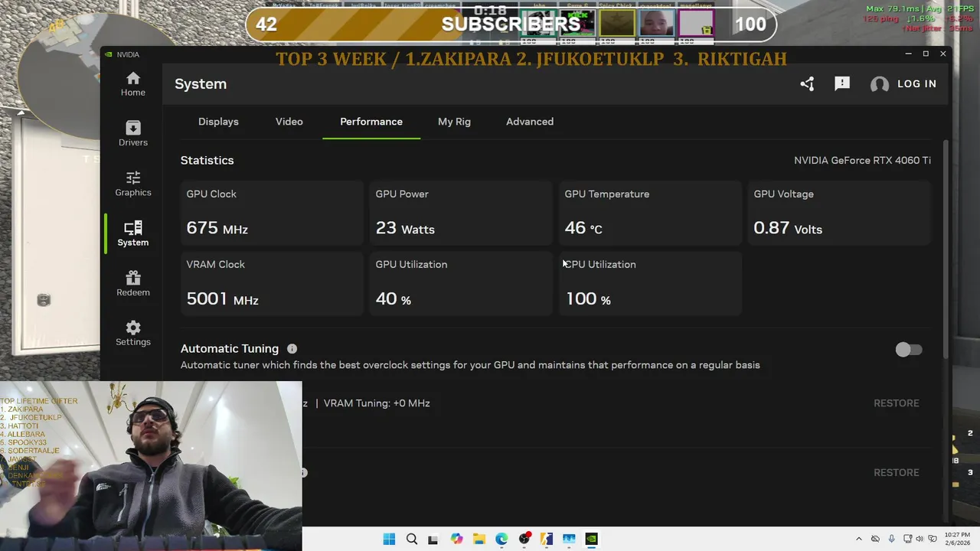Viewport: 980px width, 551px height.
Task: Click the VRAM Tuning: +0 MHz text
Action: [x=377, y=403]
